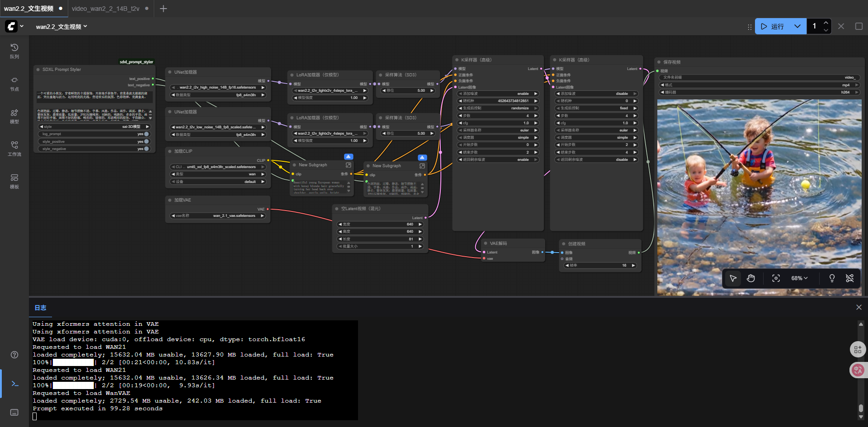Image resolution: width=868 pixels, height=427 pixels.
Task: Switch to the video_wan2_2_14B_t2v tab
Action: tap(106, 9)
